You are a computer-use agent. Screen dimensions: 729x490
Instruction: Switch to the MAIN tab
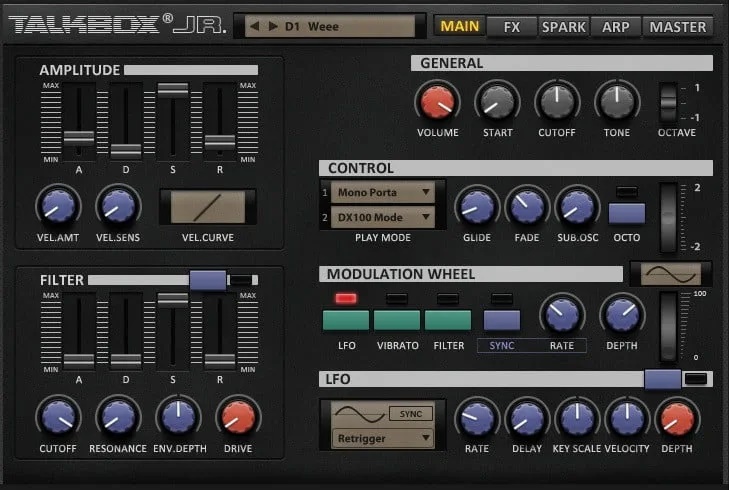[459, 26]
